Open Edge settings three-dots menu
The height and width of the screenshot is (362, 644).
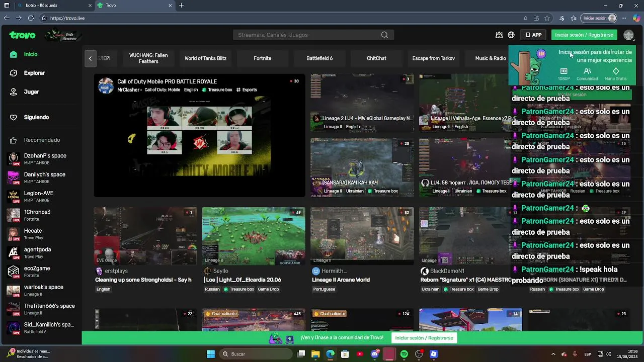click(625, 18)
